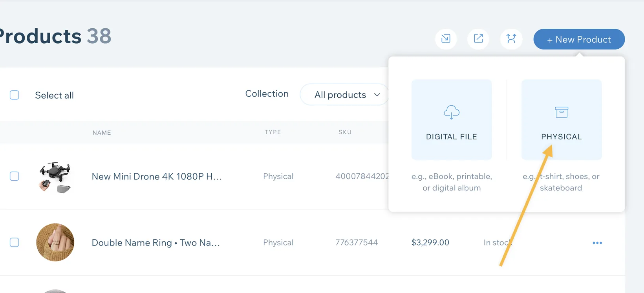Click the merge arrows icon button
This screenshot has width=644, height=293.
point(511,38)
